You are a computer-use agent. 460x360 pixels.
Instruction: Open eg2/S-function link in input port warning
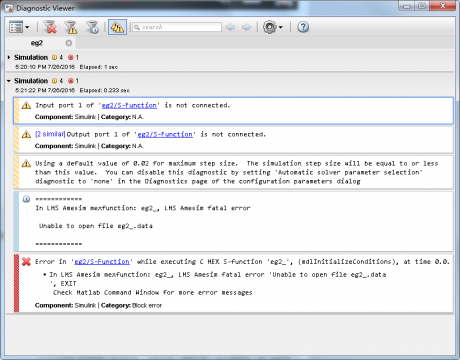(x=129, y=105)
